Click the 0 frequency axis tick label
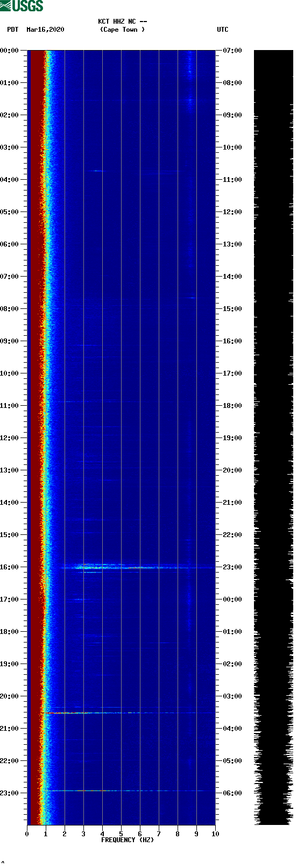 point(27,834)
